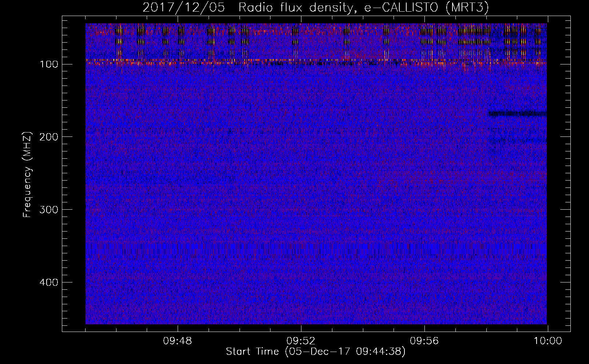Click the plot title mentioning e-CALLISTO (MRT3)

pos(316,7)
